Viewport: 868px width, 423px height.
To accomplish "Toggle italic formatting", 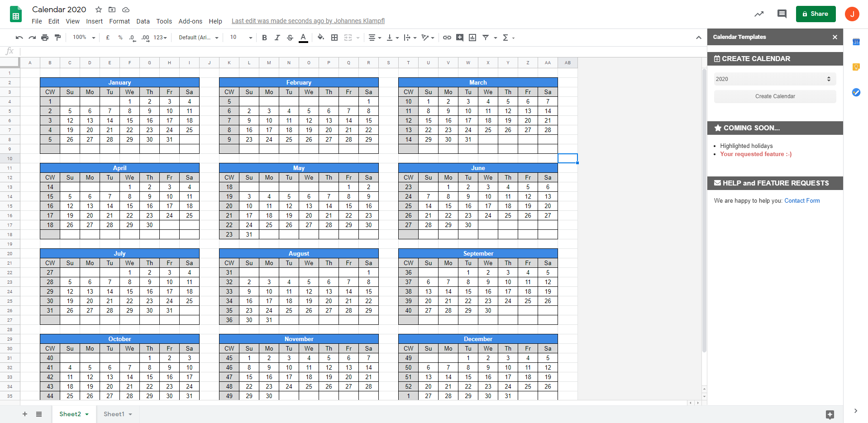I will (277, 38).
